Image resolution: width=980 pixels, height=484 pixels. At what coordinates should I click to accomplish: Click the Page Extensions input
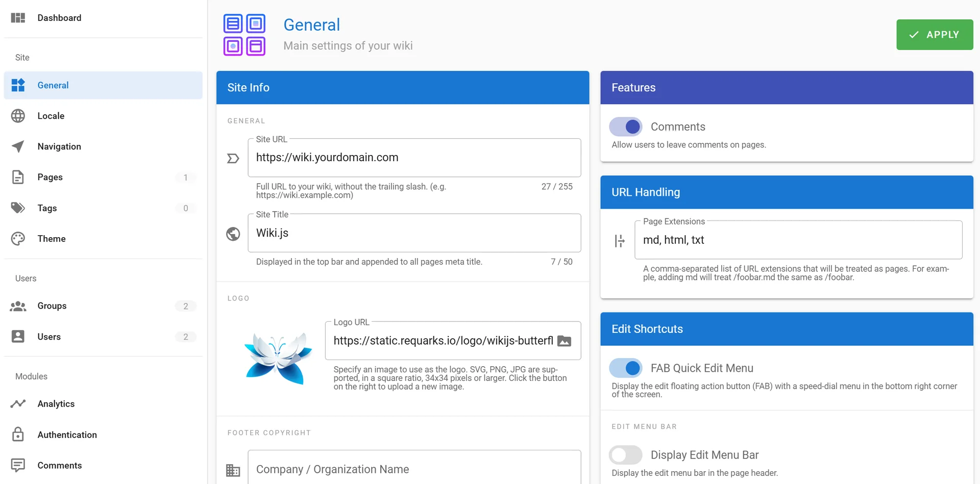click(x=798, y=240)
